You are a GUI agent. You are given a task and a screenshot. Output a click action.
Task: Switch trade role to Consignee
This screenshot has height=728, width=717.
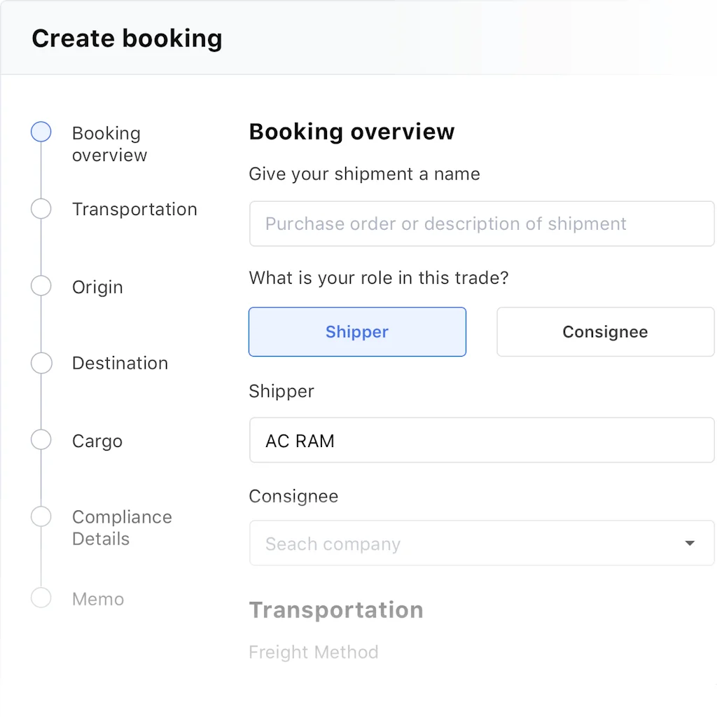[604, 331]
